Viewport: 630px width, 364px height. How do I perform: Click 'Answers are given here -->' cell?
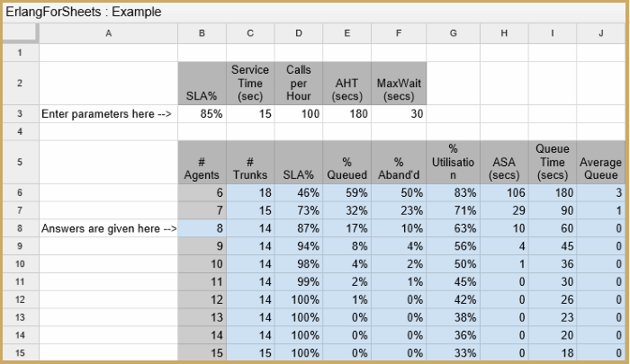click(108, 229)
